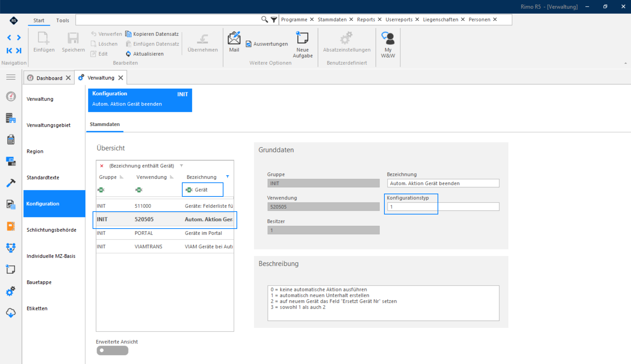Click Kopieren Datensatz
Viewport: 631px width, 364px height.
click(152, 34)
